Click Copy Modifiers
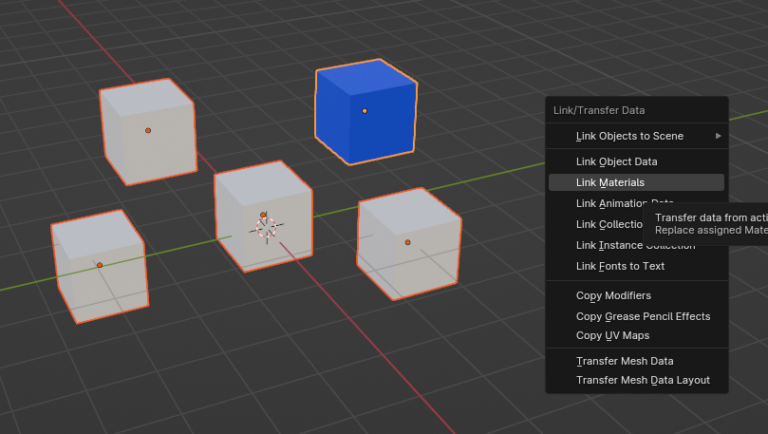 (x=613, y=295)
